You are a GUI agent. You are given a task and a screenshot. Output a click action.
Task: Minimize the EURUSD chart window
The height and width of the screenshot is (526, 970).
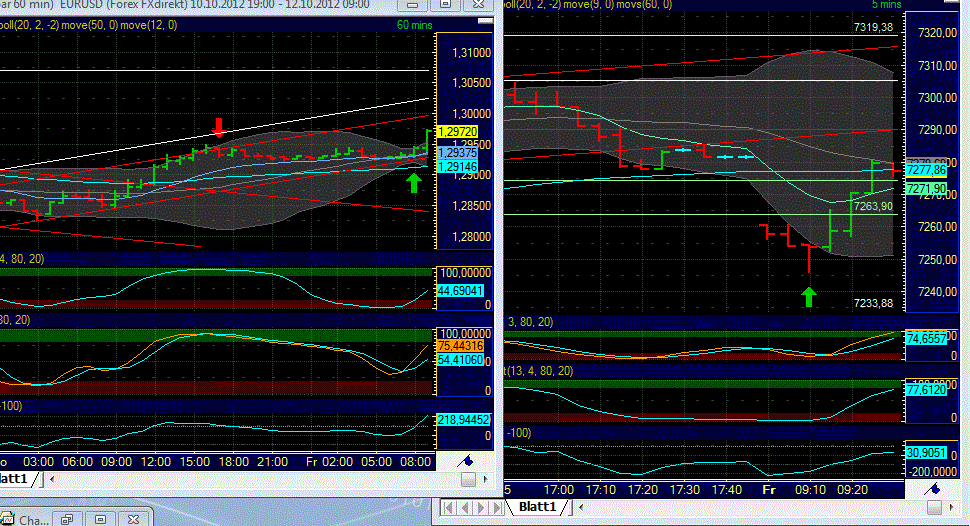(x=412, y=5)
